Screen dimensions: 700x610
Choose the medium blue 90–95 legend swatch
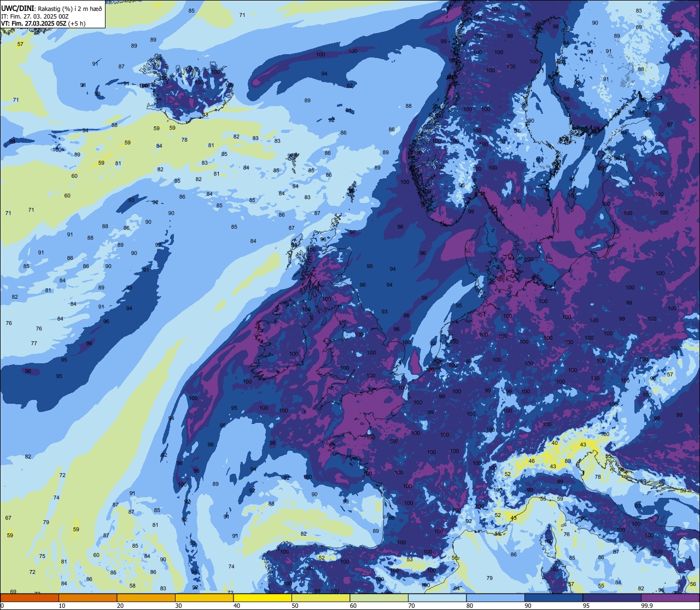[x=553, y=597]
